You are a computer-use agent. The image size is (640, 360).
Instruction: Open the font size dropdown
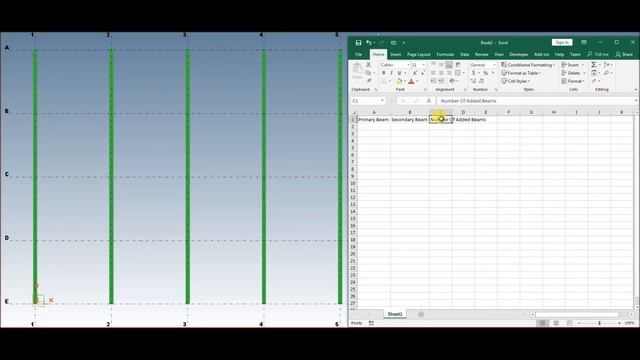[424, 65]
